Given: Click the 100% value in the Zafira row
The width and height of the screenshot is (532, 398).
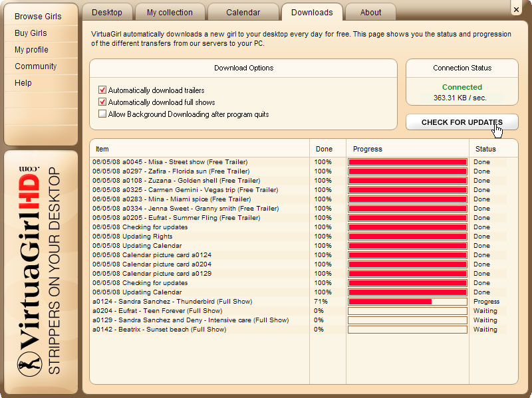Looking at the screenshot, I should [x=323, y=171].
